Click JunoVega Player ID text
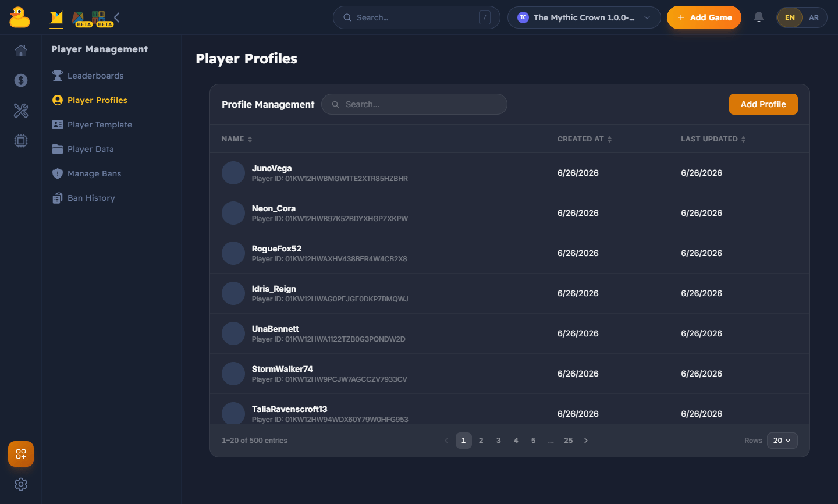This screenshot has height=504, width=838. tap(330, 179)
